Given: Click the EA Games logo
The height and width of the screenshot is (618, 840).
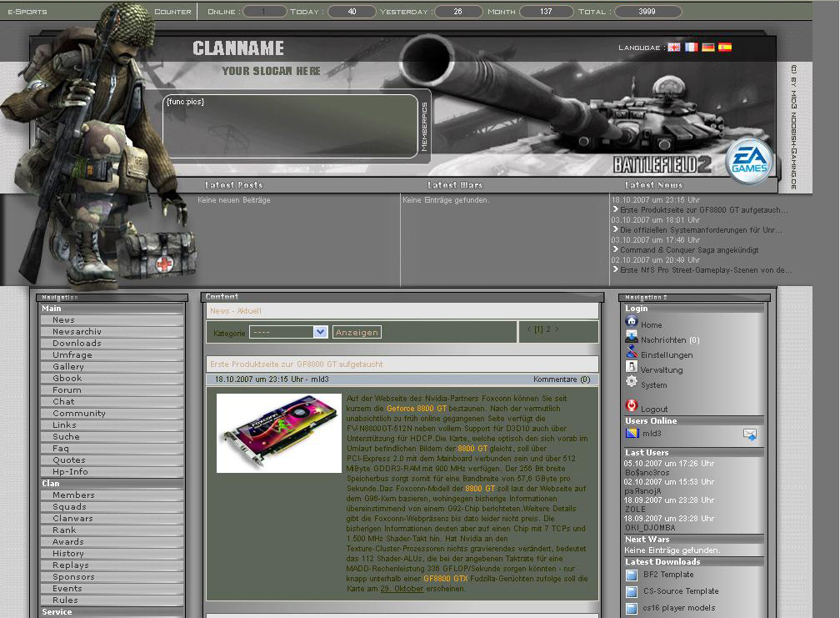Looking at the screenshot, I should tap(749, 161).
